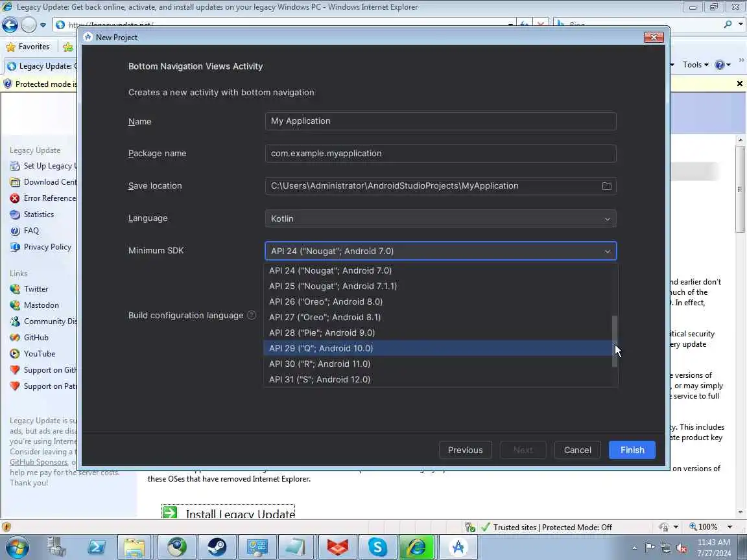Click the Finish button
Image resolution: width=747 pixels, height=560 pixels.
coord(632,450)
